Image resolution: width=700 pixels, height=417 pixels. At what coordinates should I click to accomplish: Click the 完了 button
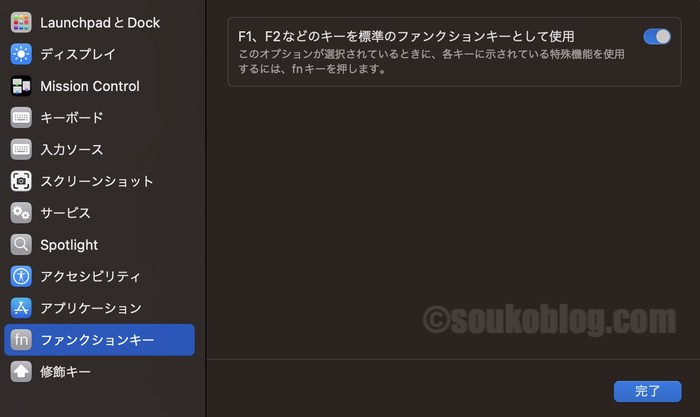click(x=647, y=392)
